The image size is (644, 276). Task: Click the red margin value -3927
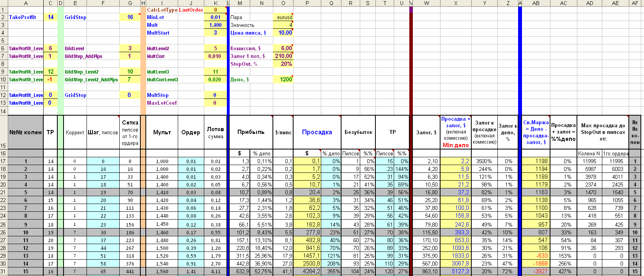pos(536,271)
